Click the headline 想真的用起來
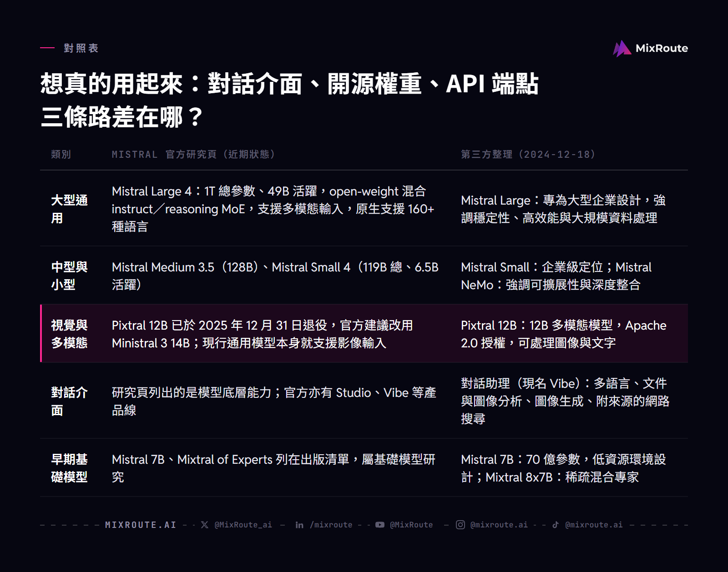 click(289, 100)
